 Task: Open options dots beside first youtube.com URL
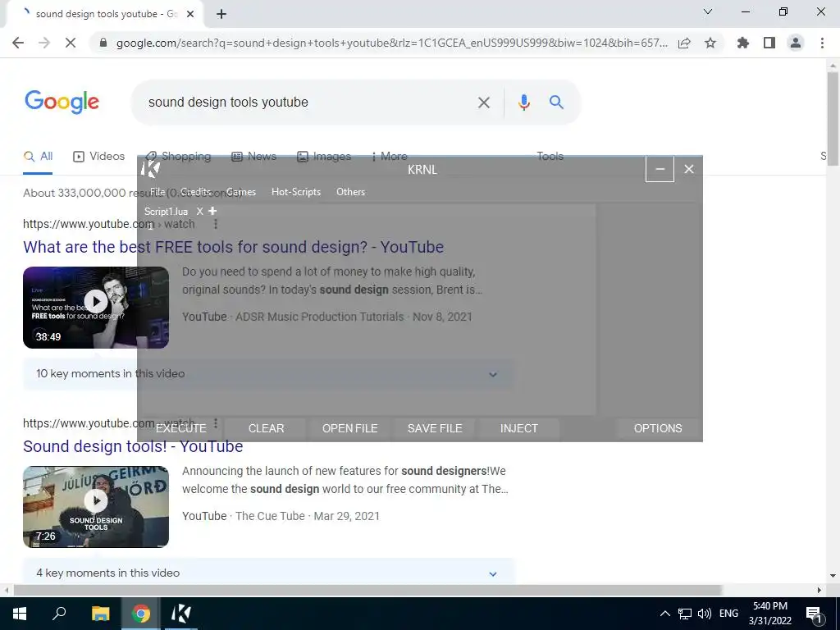[x=216, y=224]
